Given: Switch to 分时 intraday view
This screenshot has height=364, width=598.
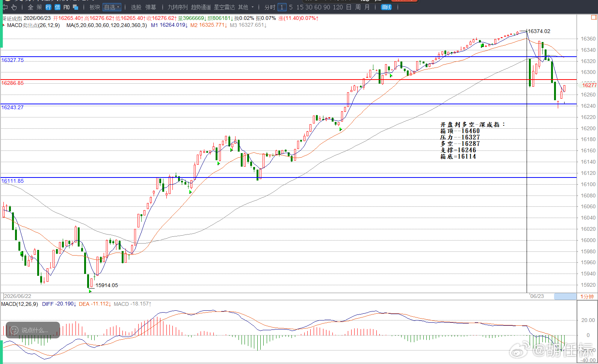Looking at the screenshot, I should pyautogui.click(x=270, y=7).
